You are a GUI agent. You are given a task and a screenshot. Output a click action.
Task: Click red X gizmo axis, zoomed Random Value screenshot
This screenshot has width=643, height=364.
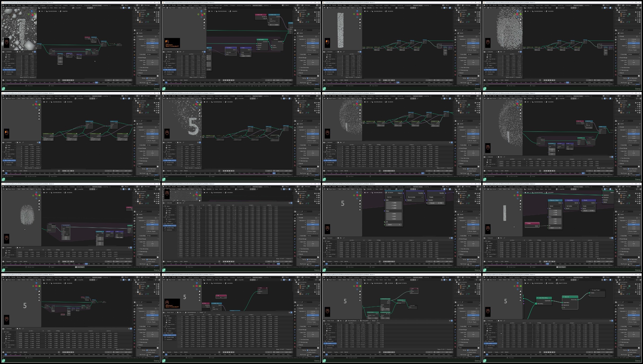tap(357, 195)
